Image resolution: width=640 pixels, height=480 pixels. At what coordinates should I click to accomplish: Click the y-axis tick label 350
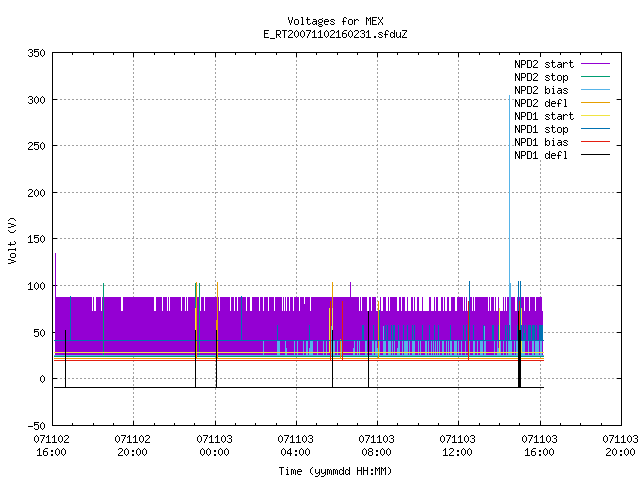pyautogui.click(x=36, y=53)
